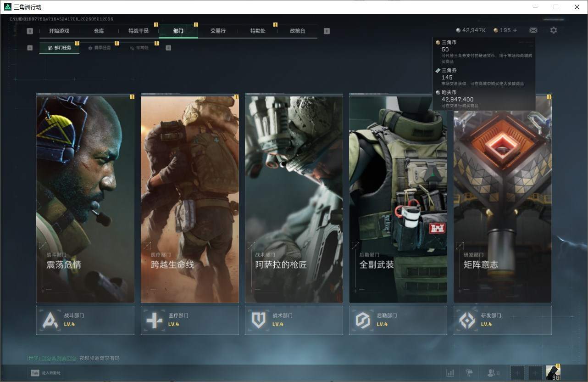Click the logistics department hexagon icon

[363, 320]
